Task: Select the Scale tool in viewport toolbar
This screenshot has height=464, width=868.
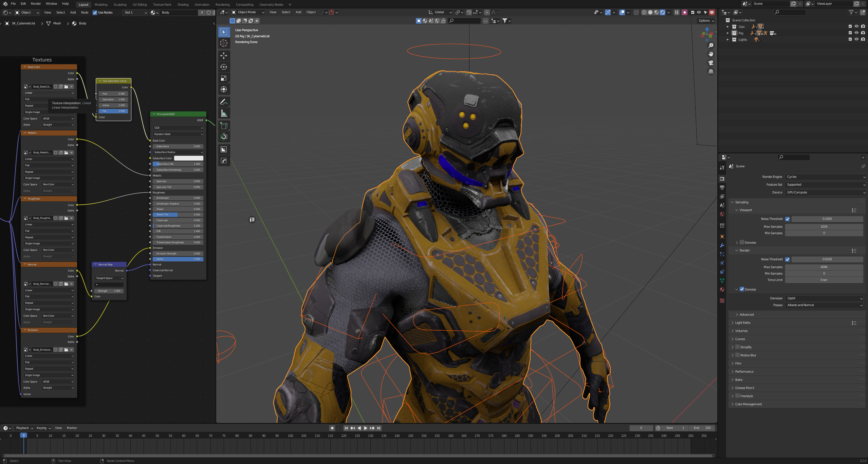Action: click(224, 78)
